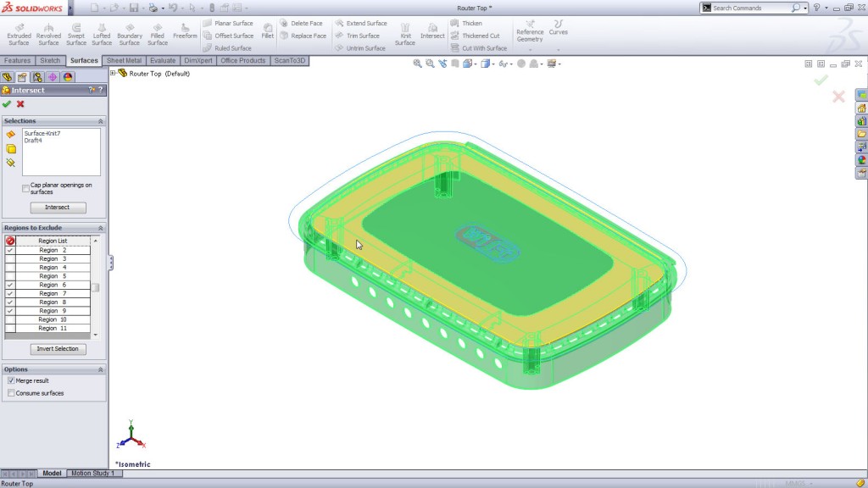Viewport: 868px width, 488px height.
Task: Click the Planar Surface command
Action: click(227, 23)
